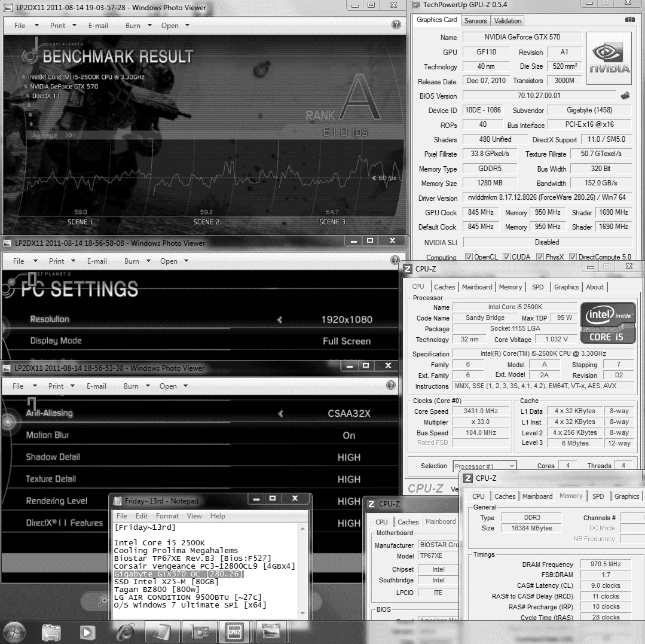
Task: Open Caches tab in main CPU-Z window
Action: point(445,287)
